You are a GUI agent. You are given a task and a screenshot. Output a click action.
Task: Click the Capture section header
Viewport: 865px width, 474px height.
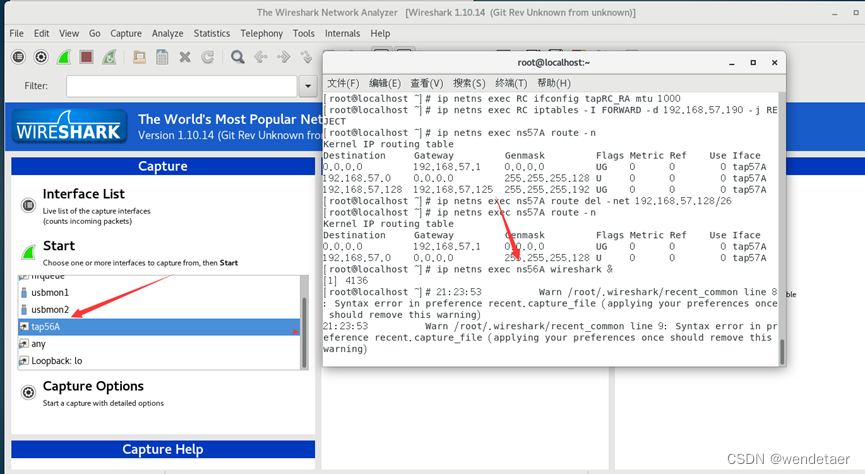click(163, 166)
